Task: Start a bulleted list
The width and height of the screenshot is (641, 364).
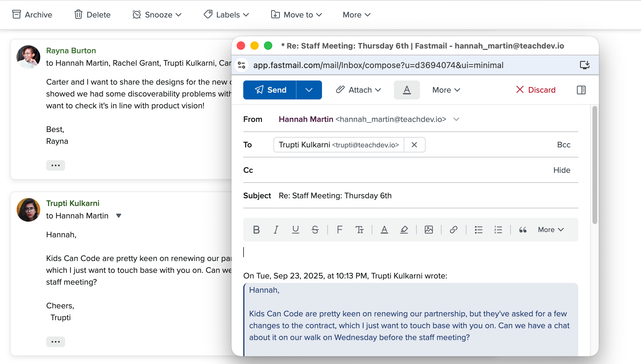Action: tap(479, 230)
